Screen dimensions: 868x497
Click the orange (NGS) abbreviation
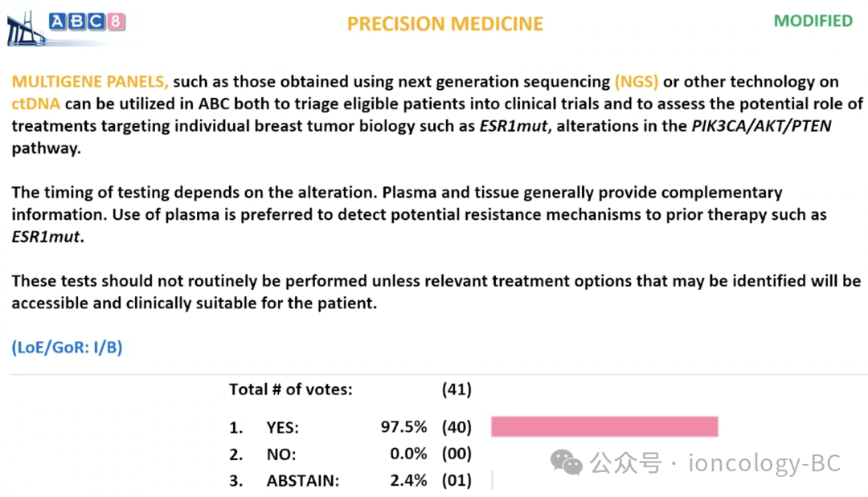(x=636, y=81)
